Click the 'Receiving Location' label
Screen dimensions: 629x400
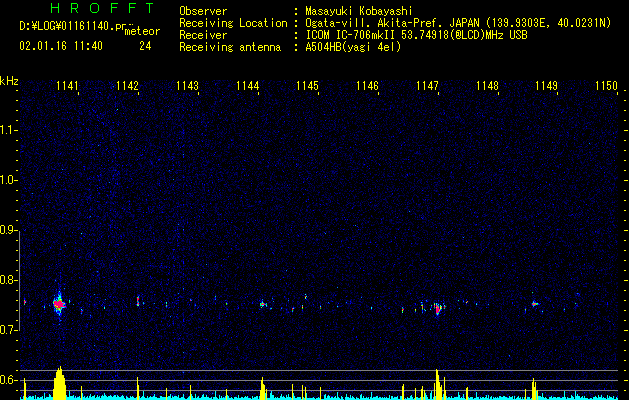point(233,23)
